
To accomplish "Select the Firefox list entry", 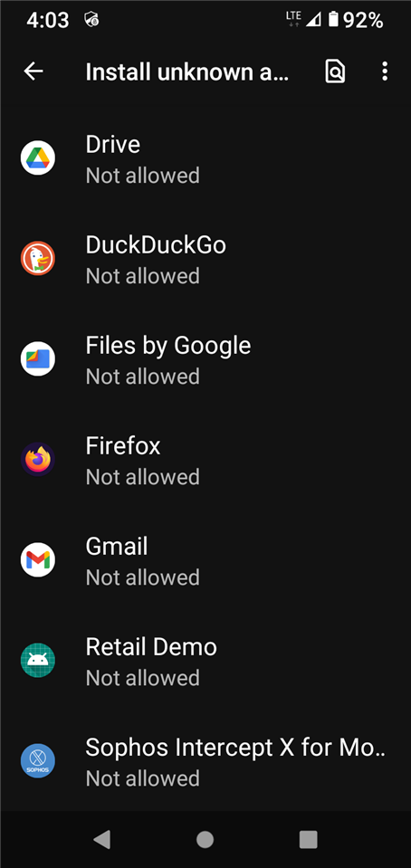I will click(x=205, y=460).
